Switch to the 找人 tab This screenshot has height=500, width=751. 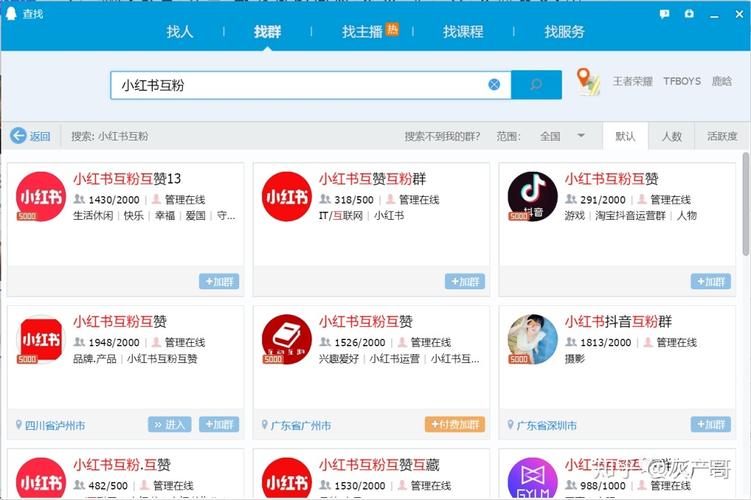180,32
